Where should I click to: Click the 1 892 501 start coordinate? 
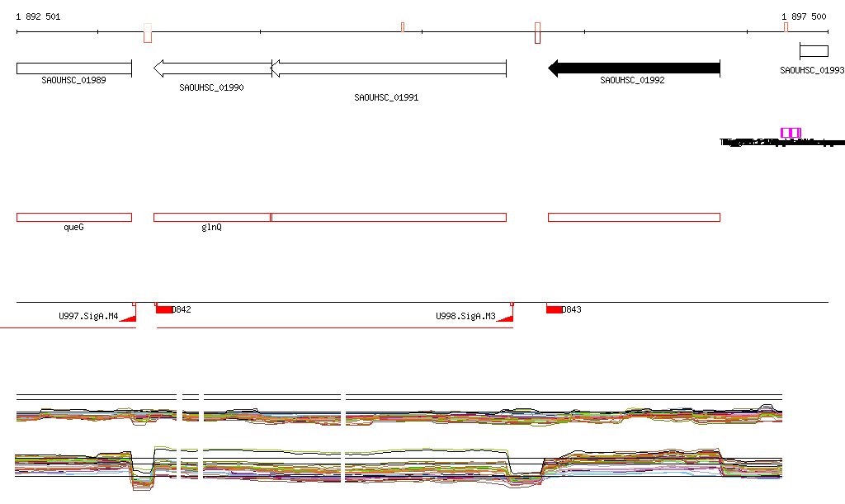click(38, 16)
